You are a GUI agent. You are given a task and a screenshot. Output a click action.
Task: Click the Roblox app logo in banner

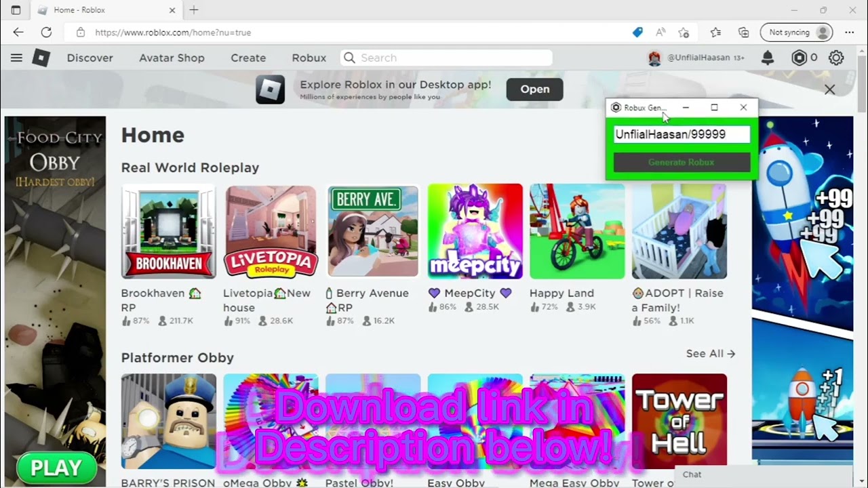point(270,89)
